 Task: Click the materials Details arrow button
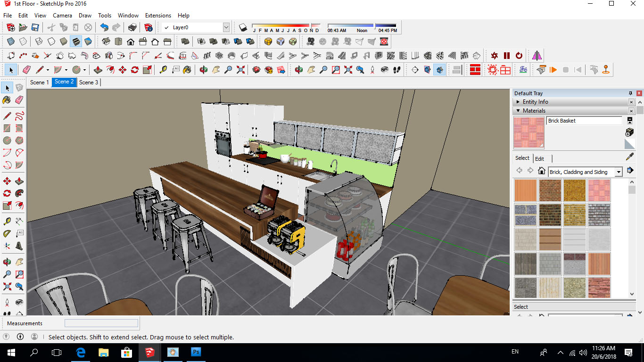(630, 170)
